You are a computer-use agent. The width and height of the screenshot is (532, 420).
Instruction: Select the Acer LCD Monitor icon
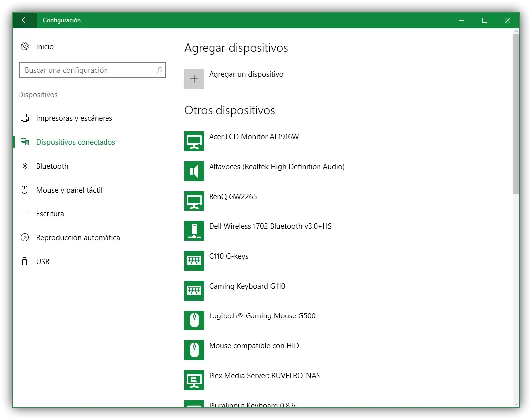194,141
